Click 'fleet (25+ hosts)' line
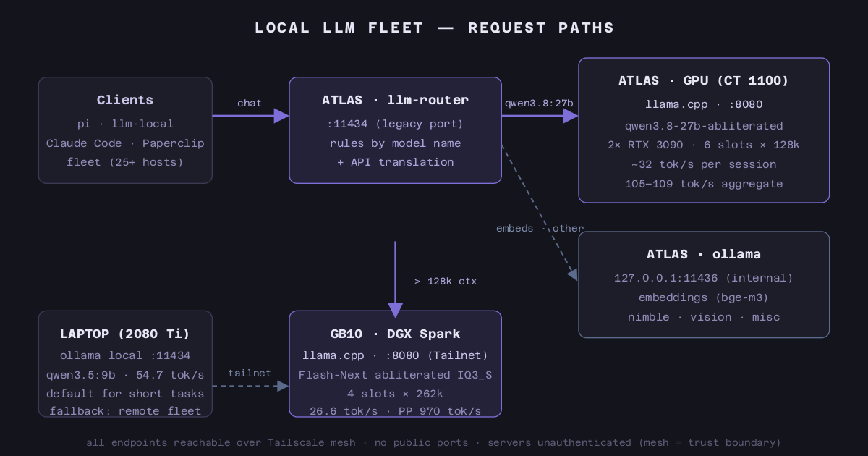 (x=125, y=162)
